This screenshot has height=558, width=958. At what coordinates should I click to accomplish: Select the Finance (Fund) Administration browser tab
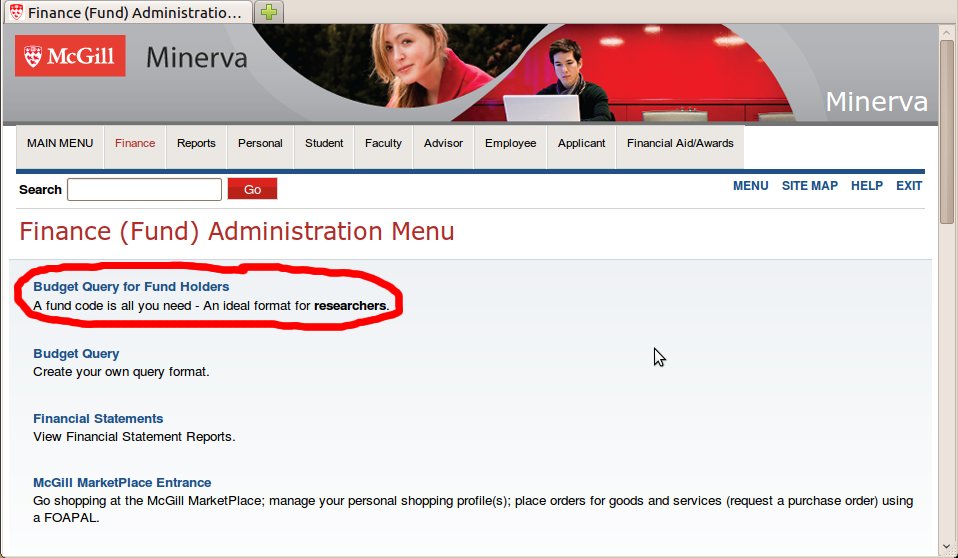tap(127, 12)
